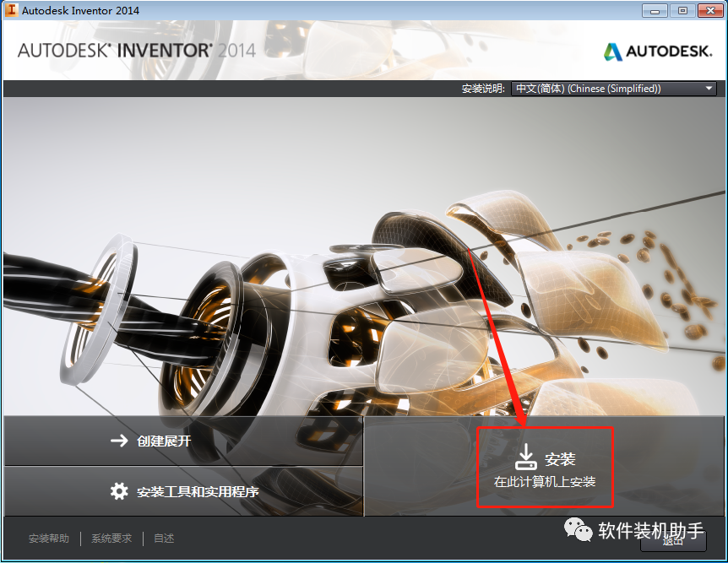Click the 退出 exit button
This screenshot has height=563, width=728.
(673, 541)
